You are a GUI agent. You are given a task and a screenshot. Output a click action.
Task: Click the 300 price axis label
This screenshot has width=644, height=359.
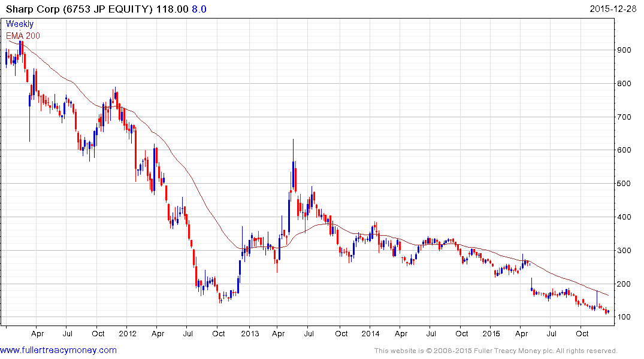coord(624,250)
